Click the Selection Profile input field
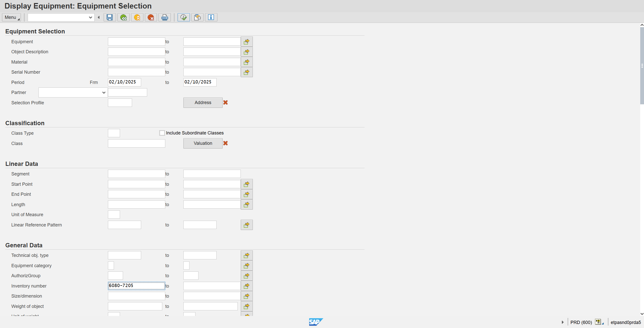 (x=120, y=103)
